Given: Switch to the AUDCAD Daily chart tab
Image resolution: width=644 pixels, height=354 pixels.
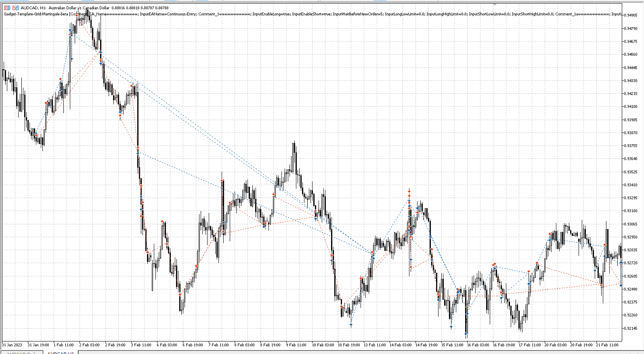Looking at the screenshot, I should click(x=21, y=353).
